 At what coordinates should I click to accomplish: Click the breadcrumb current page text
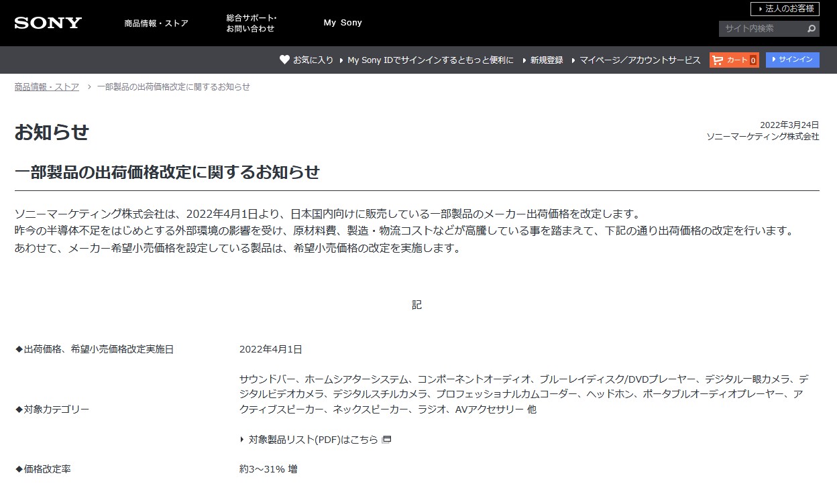click(x=174, y=87)
